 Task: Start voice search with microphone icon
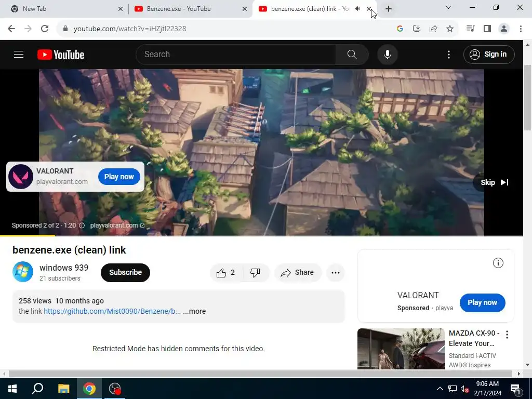[387, 54]
